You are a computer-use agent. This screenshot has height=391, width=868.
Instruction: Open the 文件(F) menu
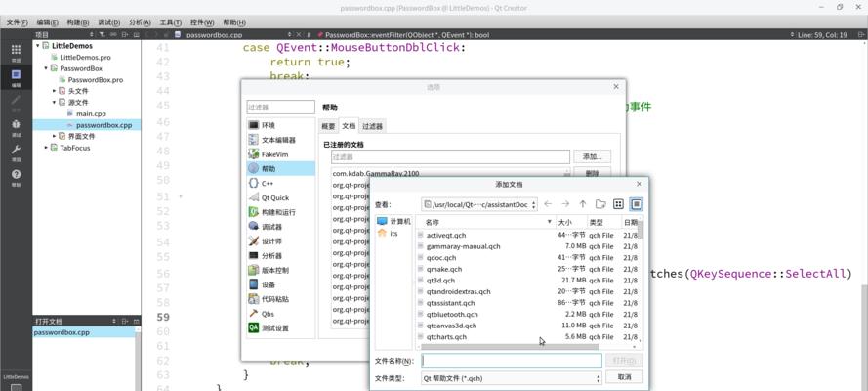pyautogui.click(x=18, y=22)
